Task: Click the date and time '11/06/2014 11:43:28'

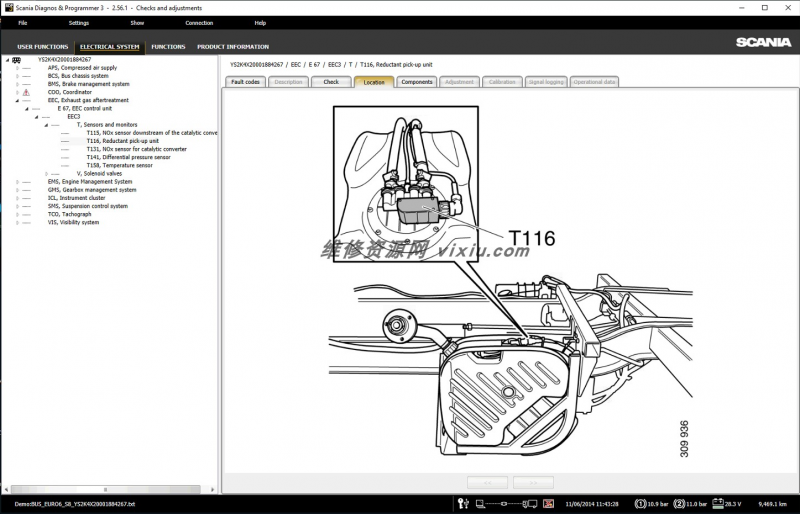Action: [x=592, y=504]
